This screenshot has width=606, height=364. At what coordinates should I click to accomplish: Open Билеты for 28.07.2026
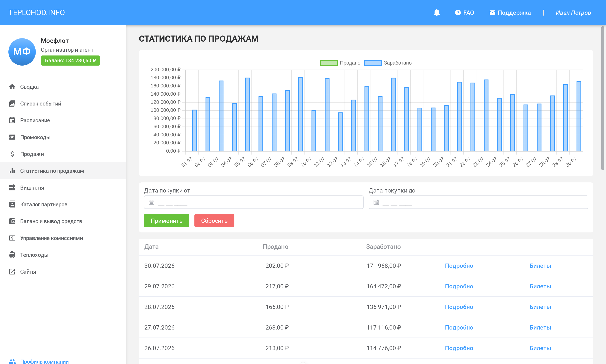coord(540,307)
